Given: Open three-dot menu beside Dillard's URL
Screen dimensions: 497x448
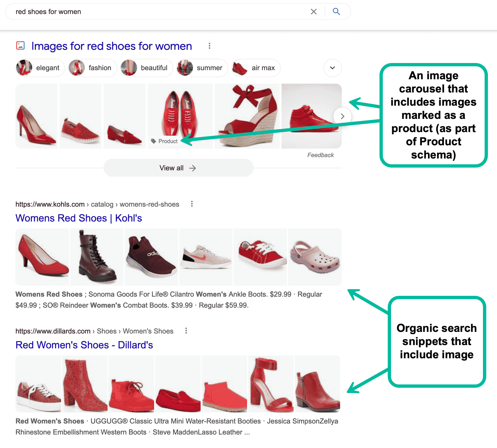Looking at the screenshot, I should tap(186, 330).
